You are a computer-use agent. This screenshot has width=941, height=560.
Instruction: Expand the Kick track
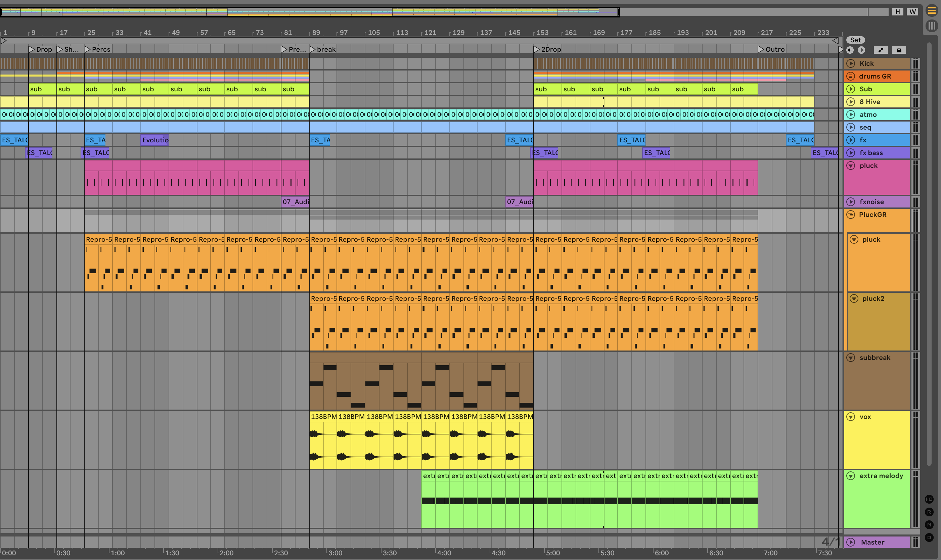pos(850,63)
